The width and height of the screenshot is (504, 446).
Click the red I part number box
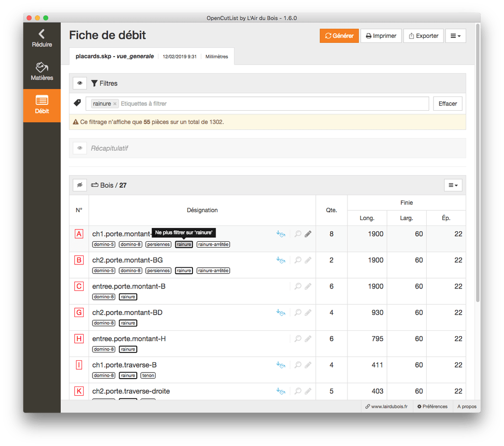[79, 365]
